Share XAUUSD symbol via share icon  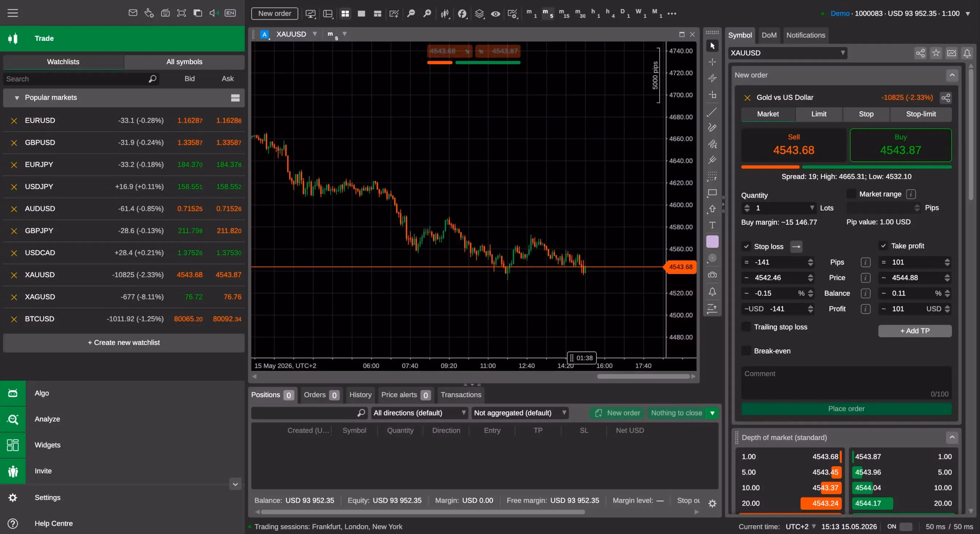(920, 53)
